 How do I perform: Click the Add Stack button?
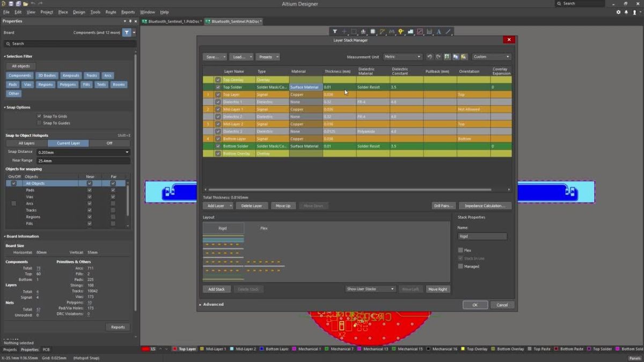point(216,289)
